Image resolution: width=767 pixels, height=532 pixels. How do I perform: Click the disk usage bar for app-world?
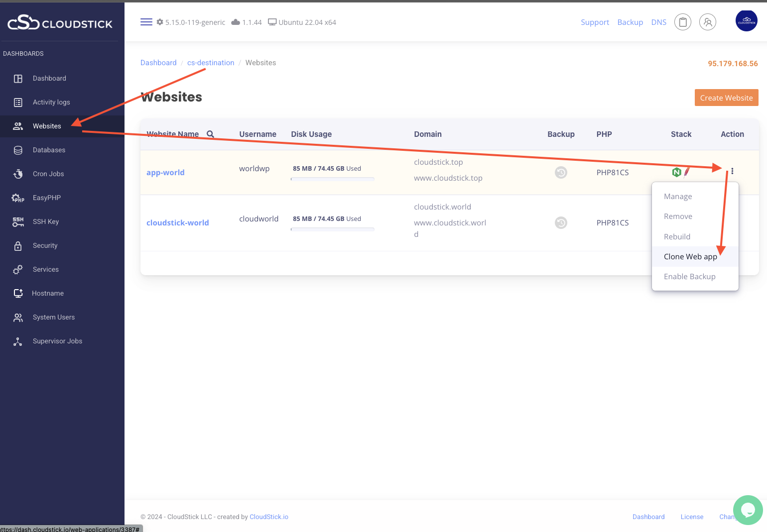coord(332,179)
